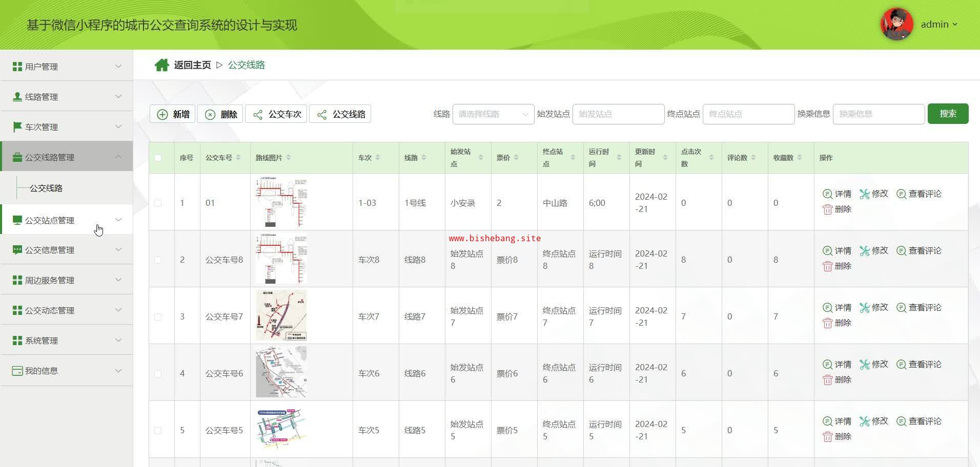Image resolution: width=980 pixels, height=467 pixels.
Task: Open the 线路 selection dropdown
Action: (493, 114)
